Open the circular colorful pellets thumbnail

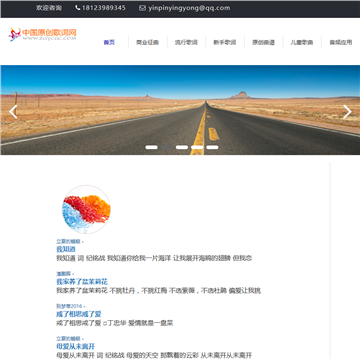point(86,210)
